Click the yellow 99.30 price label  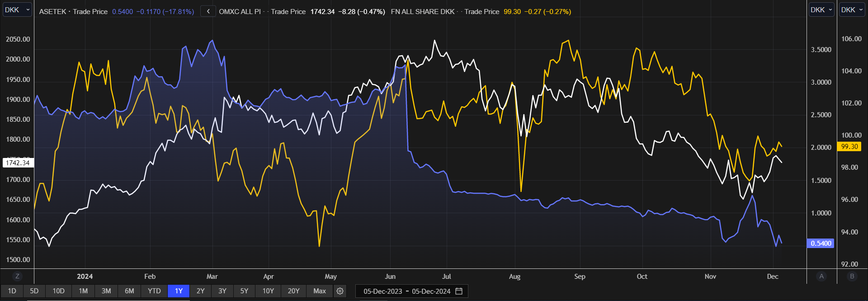tap(849, 147)
